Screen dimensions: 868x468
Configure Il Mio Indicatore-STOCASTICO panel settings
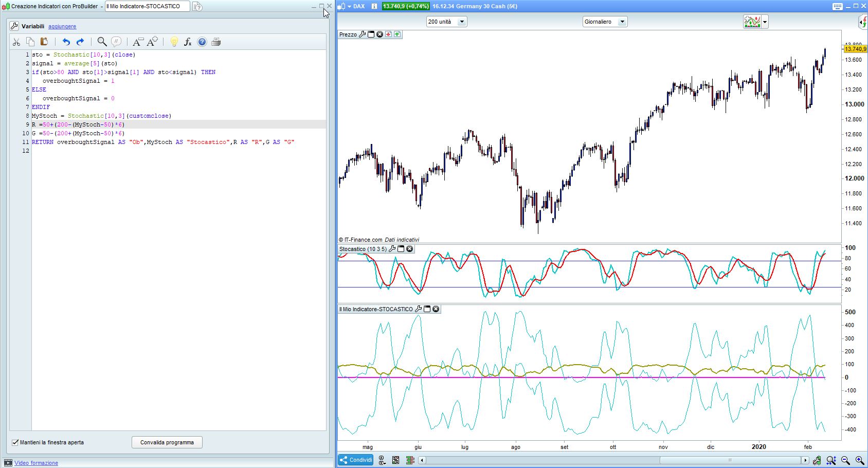419,309
